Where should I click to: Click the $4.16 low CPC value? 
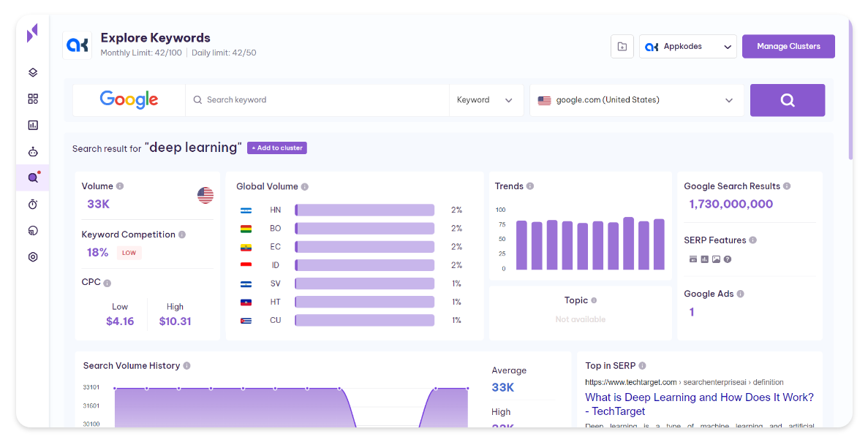tap(120, 321)
